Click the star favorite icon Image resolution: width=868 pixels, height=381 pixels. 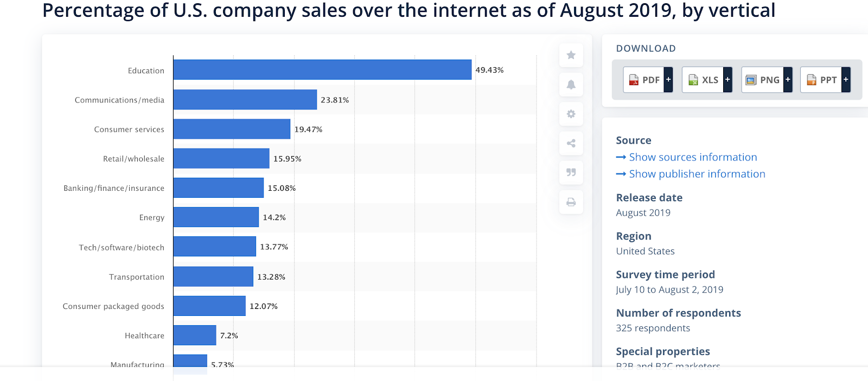point(571,55)
